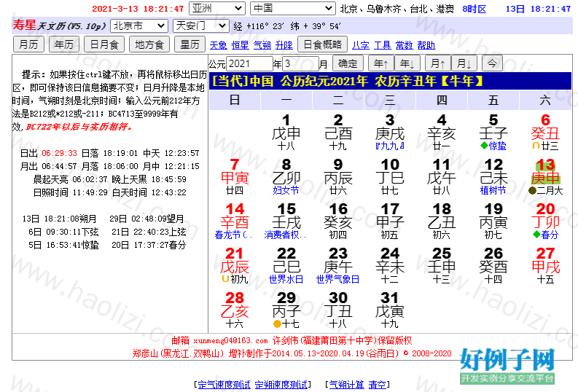The height and width of the screenshot is (392, 578).
Task: Select March 10 丁巳 day
Action: coord(390,176)
